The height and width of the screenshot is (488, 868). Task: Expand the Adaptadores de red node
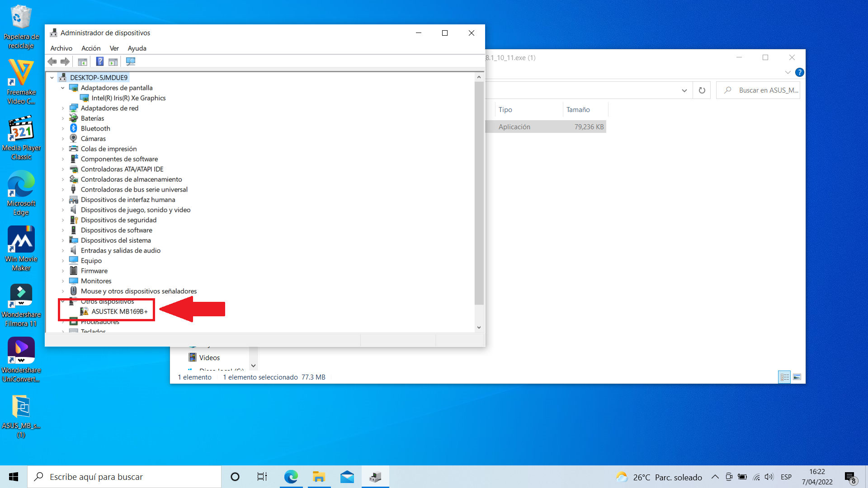63,108
